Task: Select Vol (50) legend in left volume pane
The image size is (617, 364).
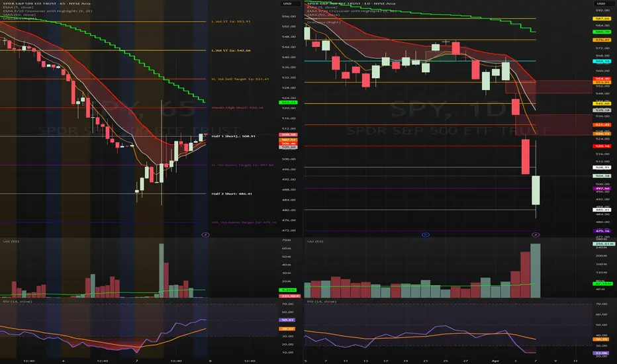Action: click(x=11, y=241)
